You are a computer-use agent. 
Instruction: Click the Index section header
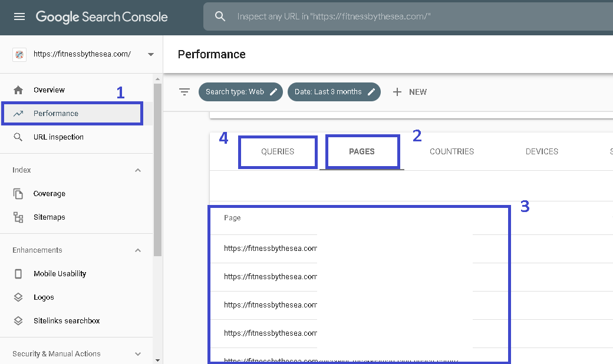click(21, 170)
